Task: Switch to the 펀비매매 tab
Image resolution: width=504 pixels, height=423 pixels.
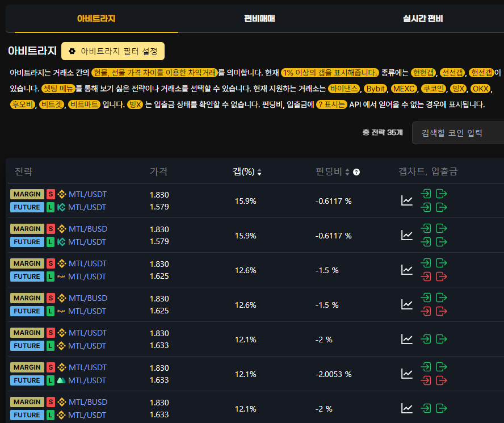Action: point(259,19)
